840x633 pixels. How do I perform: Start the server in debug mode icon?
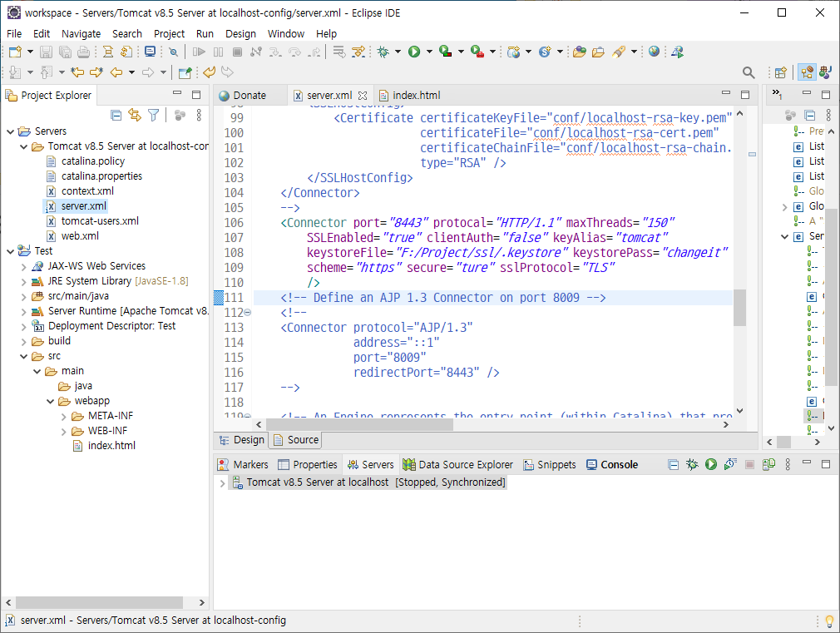coord(692,465)
